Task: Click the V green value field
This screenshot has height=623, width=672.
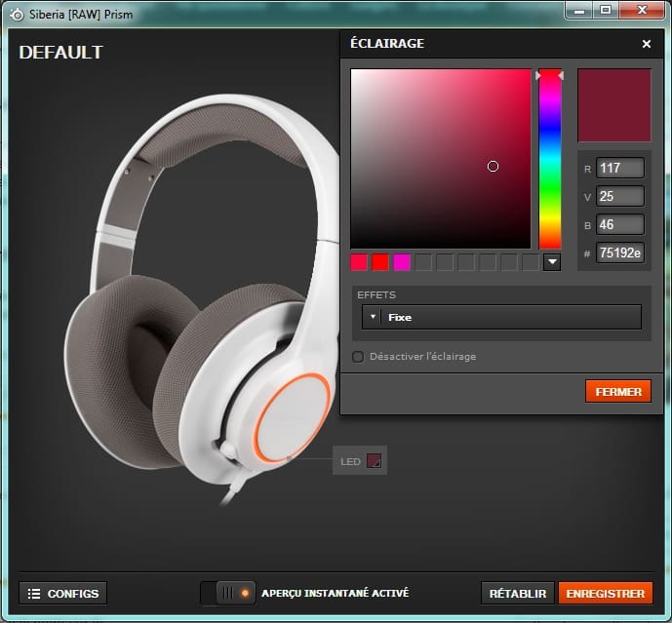Action: (620, 196)
